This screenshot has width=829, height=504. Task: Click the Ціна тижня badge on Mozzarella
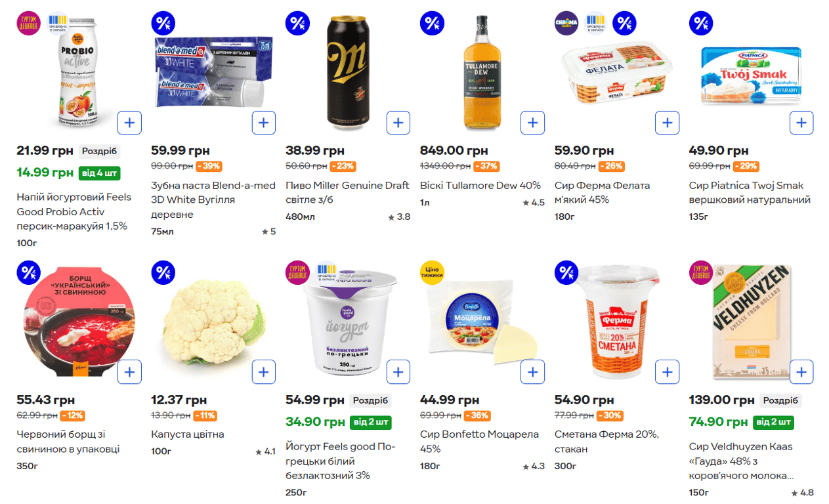point(432,272)
